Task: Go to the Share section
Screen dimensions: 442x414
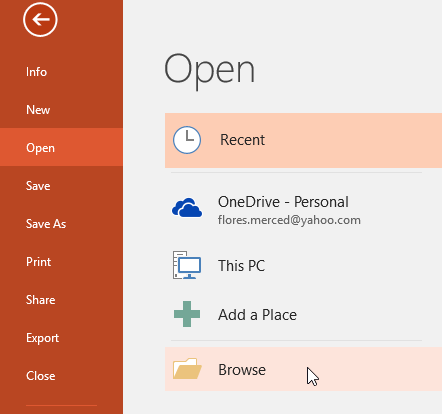Action: (x=41, y=300)
